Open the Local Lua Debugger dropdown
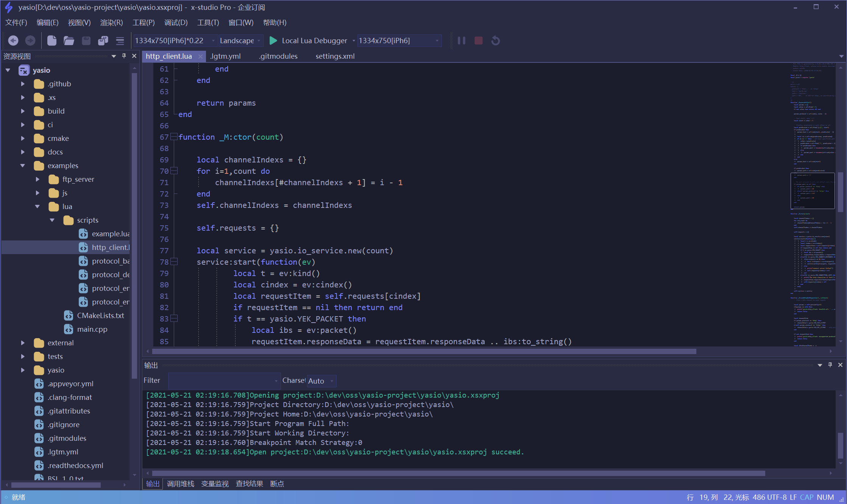Image resolution: width=847 pixels, height=504 pixels. click(x=354, y=41)
